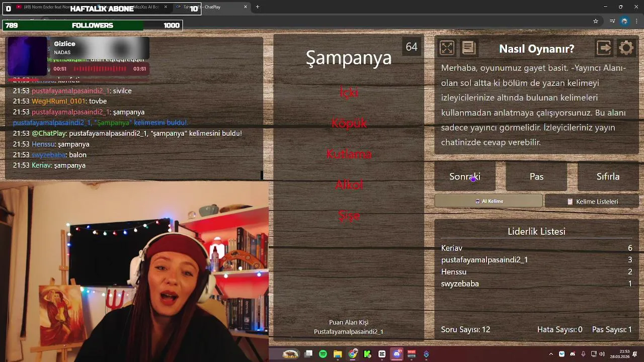Bookmark this page with the star icon
The width and height of the screenshot is (644, 362).
(x=596, y=21)
